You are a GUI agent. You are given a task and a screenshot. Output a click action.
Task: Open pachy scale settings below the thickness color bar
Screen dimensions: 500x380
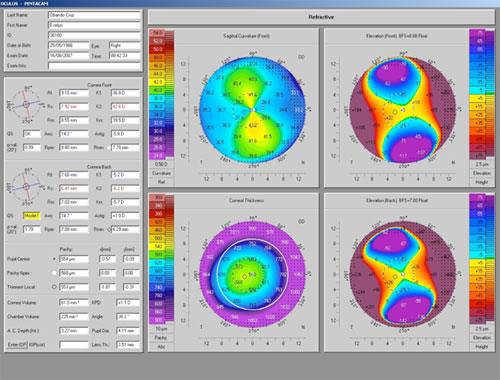(161, 337)
